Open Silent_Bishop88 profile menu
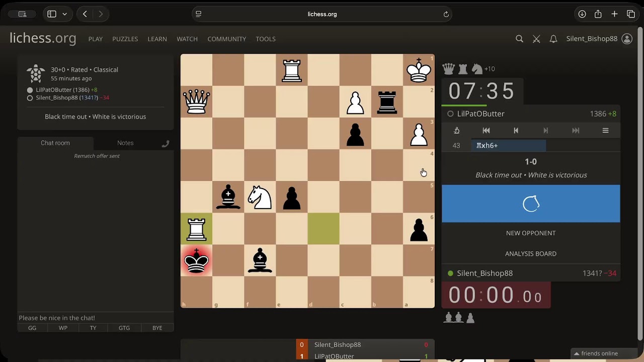The width and height of the screenshot is (644, 362). tap(599, 39)
